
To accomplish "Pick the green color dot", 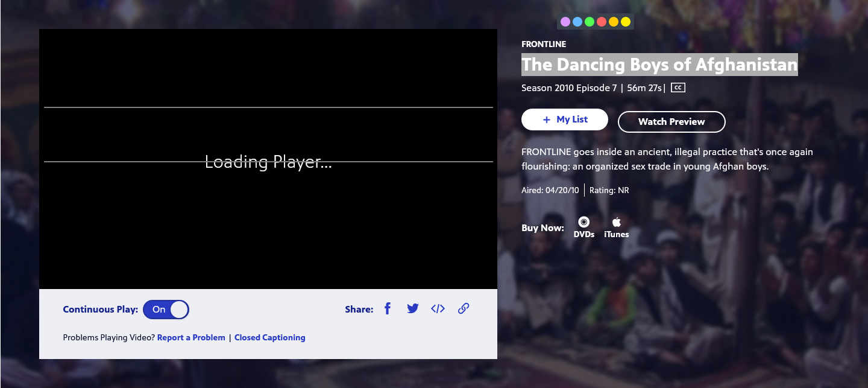I will 590,22.
